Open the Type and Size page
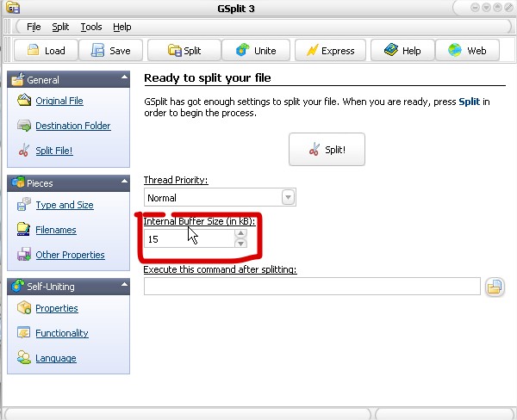The height and width of the screenshot is (420, 517). tap(65, 205)
